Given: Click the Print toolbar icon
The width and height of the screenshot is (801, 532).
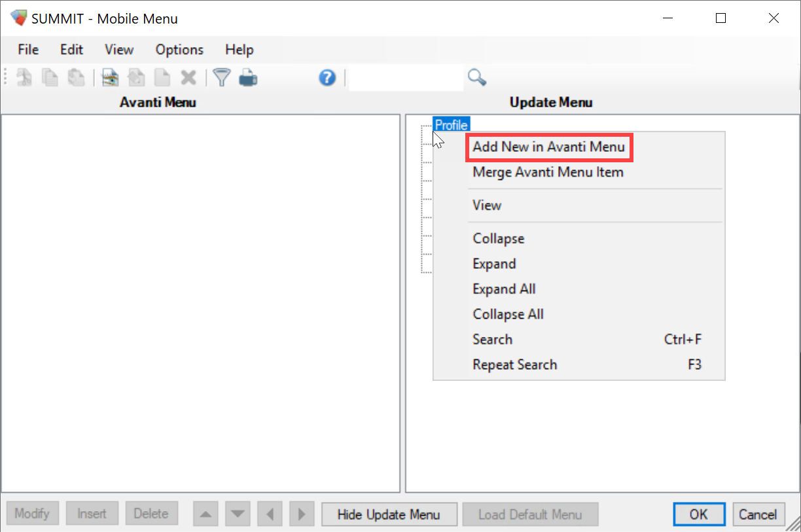Looking at the screenshot, I should (248, 79).
